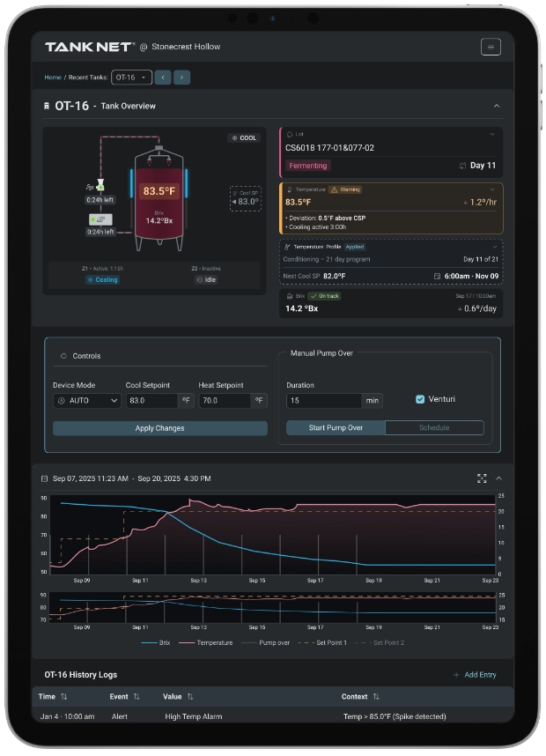Collapse the Tank Overview section
This screenshot has width=546, height=756.
tap(497, 106)
